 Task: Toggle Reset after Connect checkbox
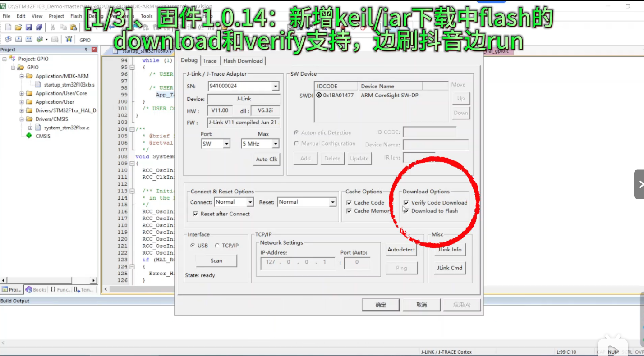pos(195,214)
